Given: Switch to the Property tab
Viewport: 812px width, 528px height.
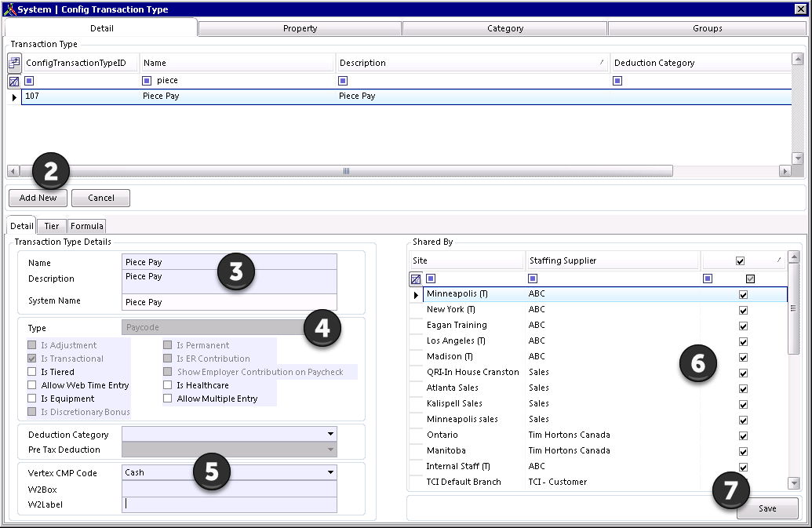Looking at the screenshot, I should pos(300,28).
